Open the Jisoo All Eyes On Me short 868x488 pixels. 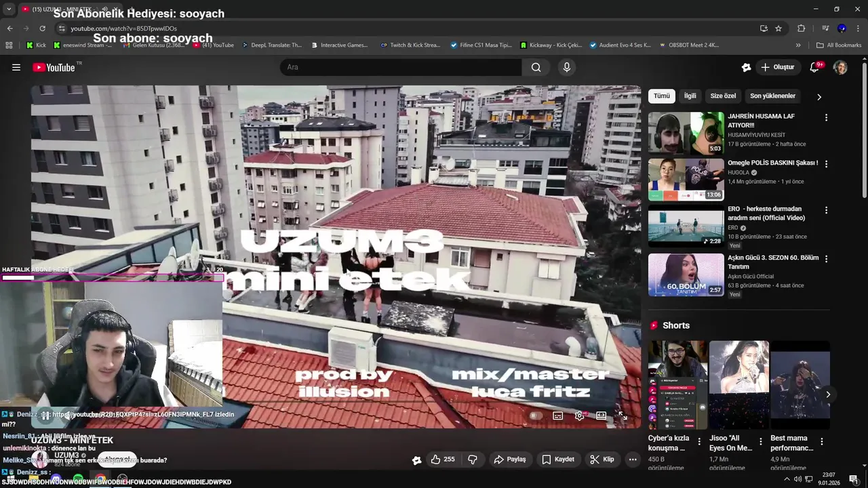(738, 385)
